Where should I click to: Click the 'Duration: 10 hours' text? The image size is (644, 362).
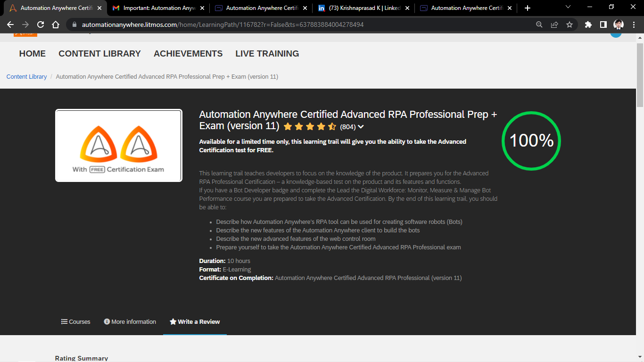225,261
